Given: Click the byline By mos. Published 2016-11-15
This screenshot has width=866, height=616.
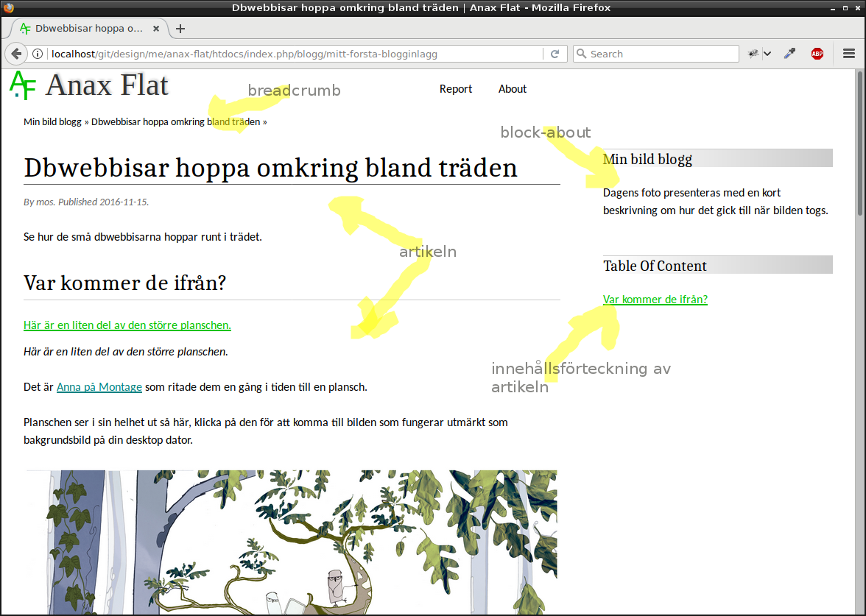Looking at the screenshot, I should click(x=86, y=202).
